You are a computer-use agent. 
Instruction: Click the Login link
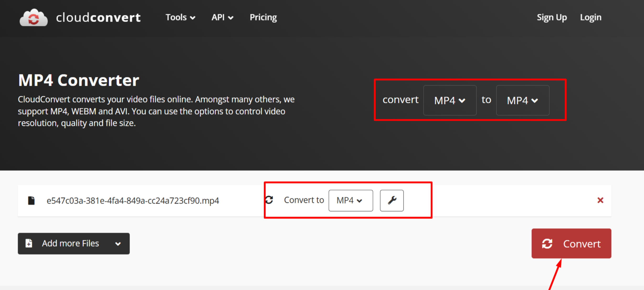590,17
